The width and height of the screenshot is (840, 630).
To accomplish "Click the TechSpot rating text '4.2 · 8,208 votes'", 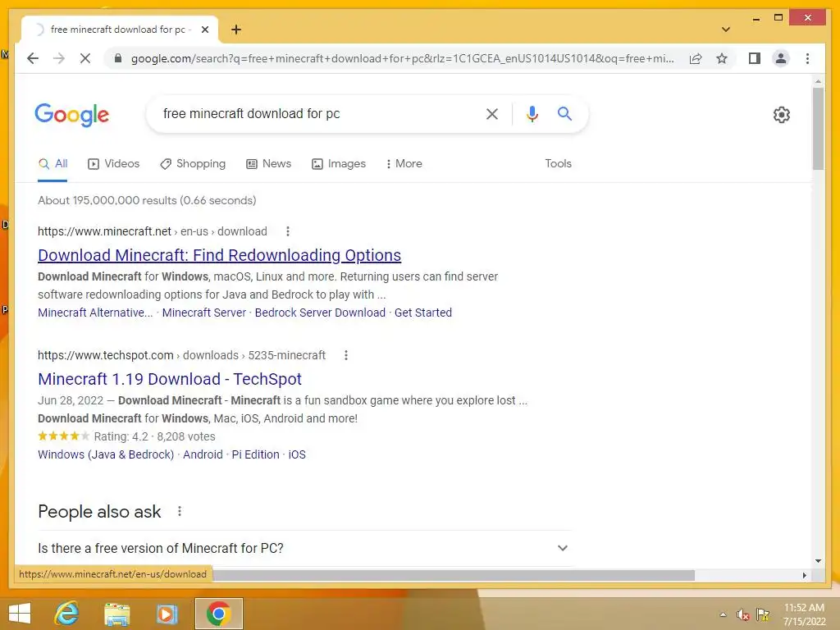I will [174, 436].
